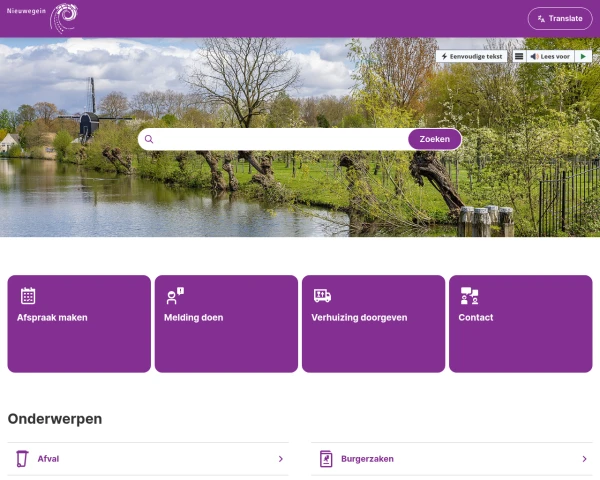Image resolution: width=600 pixels, height=480 pixels.
Task: Open the read-aloud hamburger menu
Action: click(x=519, y=56)
